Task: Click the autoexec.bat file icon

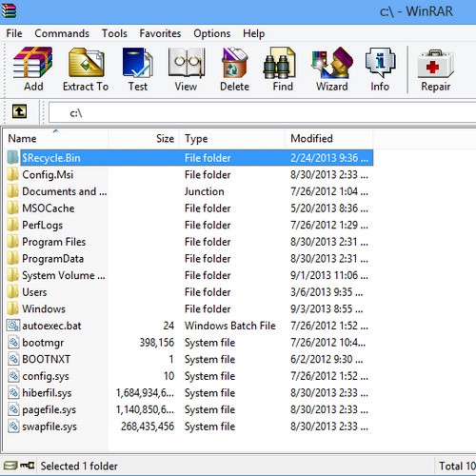Action: click(13, 326)
